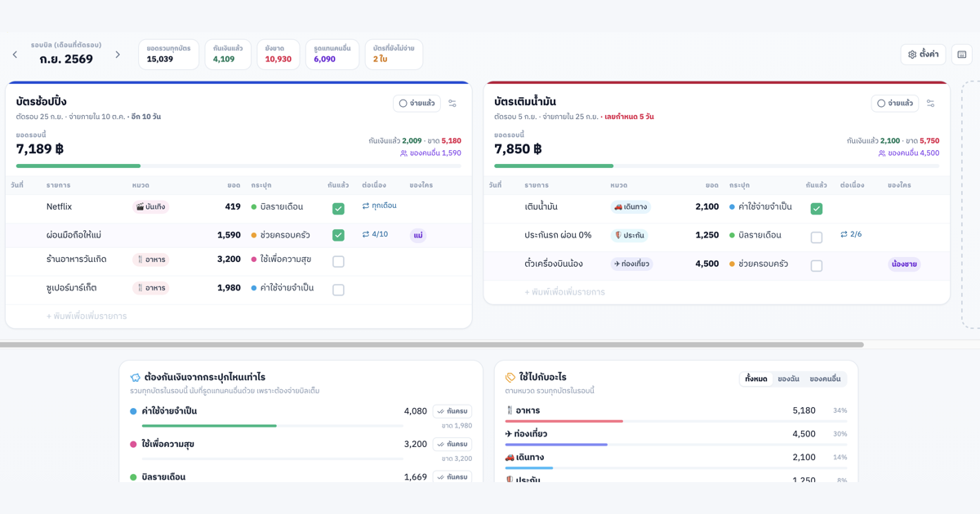Check the set-aside box for ร้านอาหารวันเกิด
This screenshot has width=980, height=514.
click(x=338, y=262)
